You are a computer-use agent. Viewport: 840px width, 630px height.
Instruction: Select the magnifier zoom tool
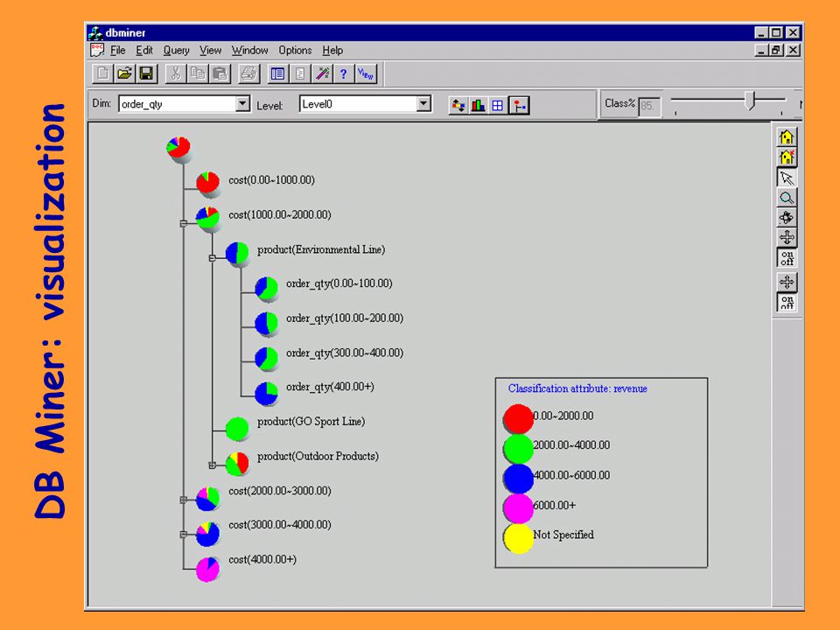click(787, 198)
